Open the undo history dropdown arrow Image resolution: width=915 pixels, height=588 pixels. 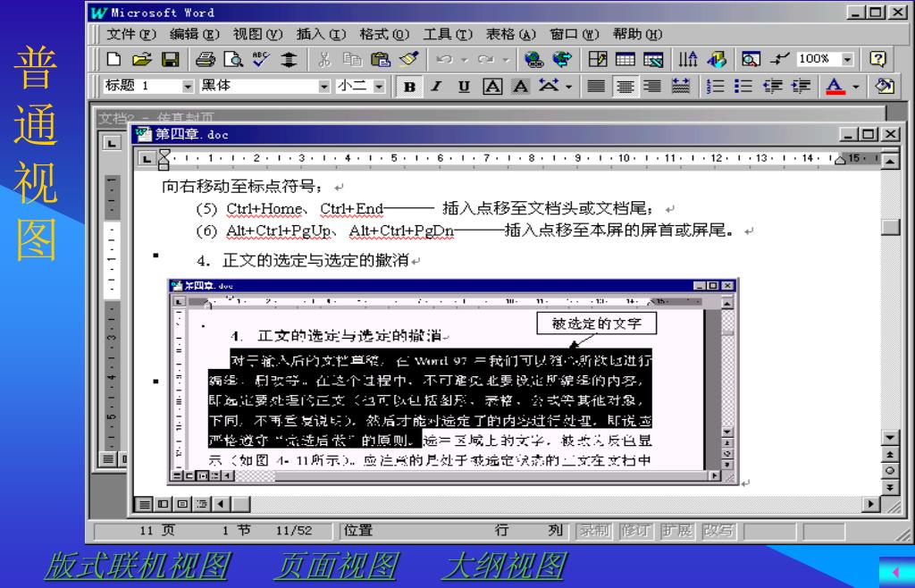(x=465, y=59)
